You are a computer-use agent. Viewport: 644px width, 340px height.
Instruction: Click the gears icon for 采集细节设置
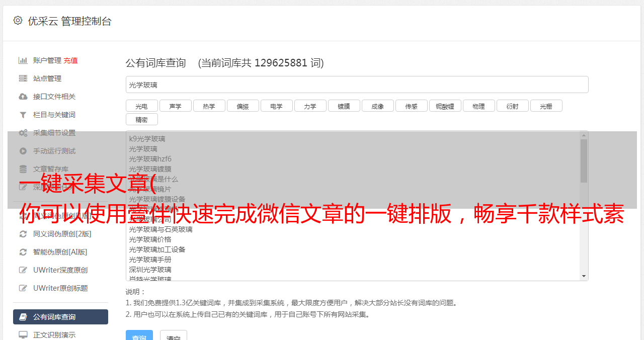tap(23, 133)
